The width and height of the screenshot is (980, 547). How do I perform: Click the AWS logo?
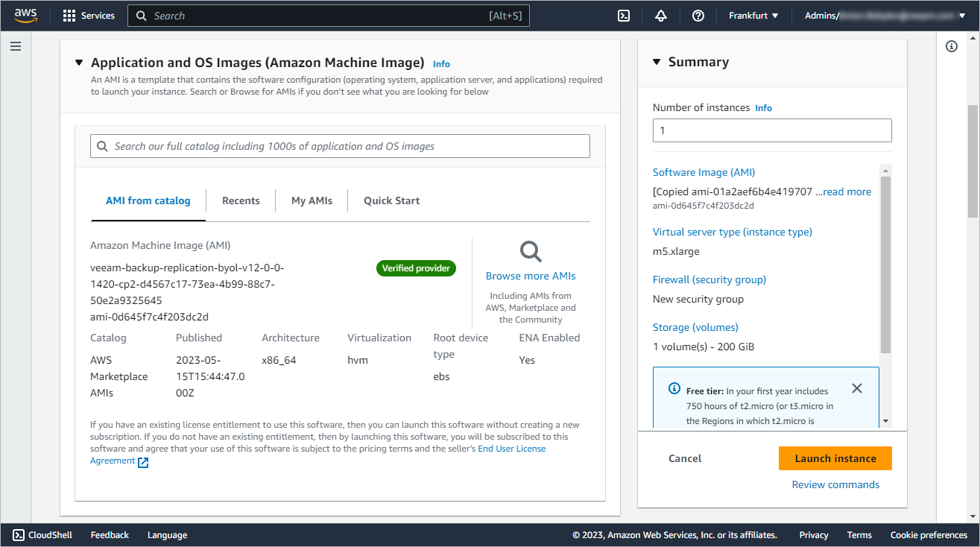[25, 16]
